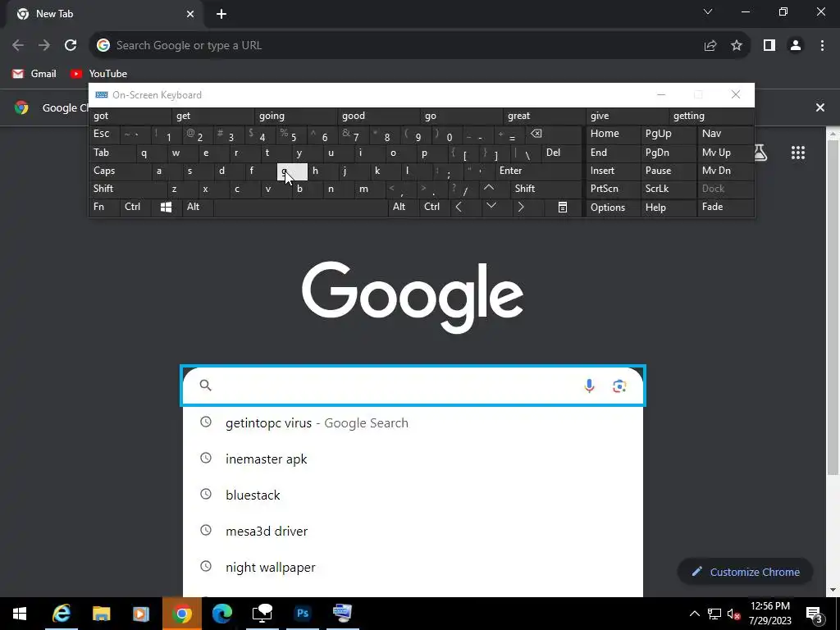Screen dimensions: 840x630
Task: Toggle the Fn key on the keyboard
Action: coord(104,207)
